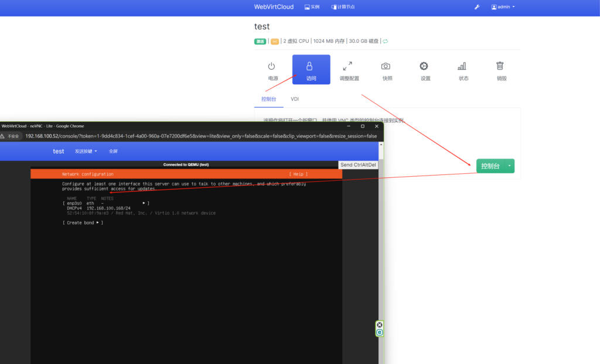
Task: Select the 访问 (Access) lock icon
Action: tap(311, 70)
